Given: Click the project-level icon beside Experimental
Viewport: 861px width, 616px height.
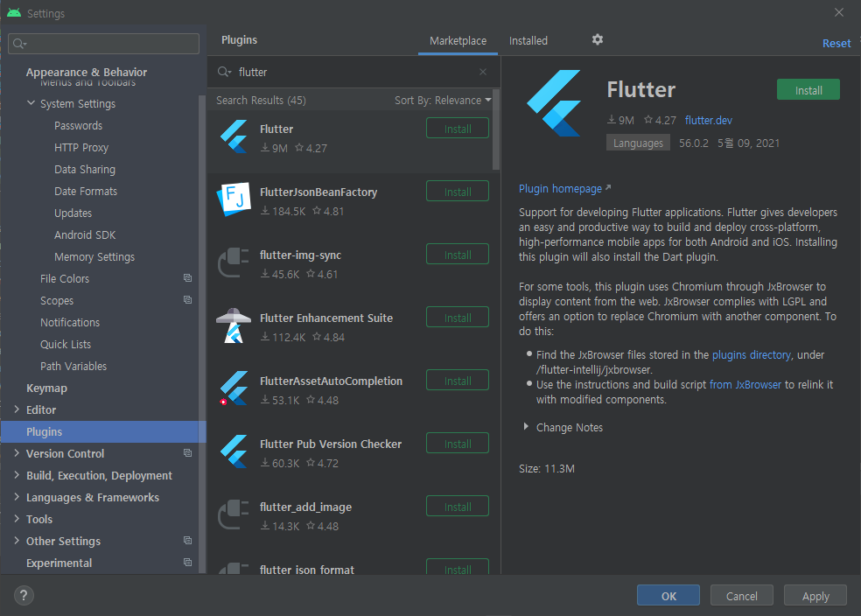Looking at the screenshot, I should (188, 563).
